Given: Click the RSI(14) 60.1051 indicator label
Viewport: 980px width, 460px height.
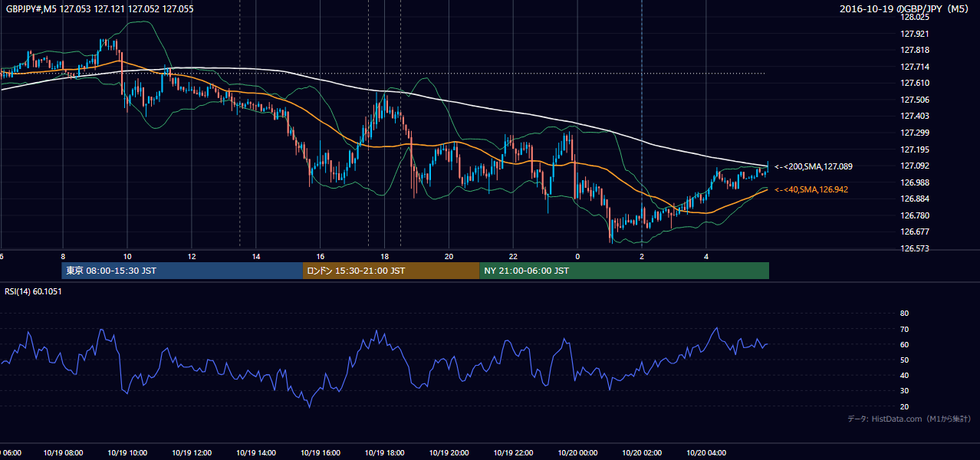Looking at the screenshot, I should (x=34, y=291).
